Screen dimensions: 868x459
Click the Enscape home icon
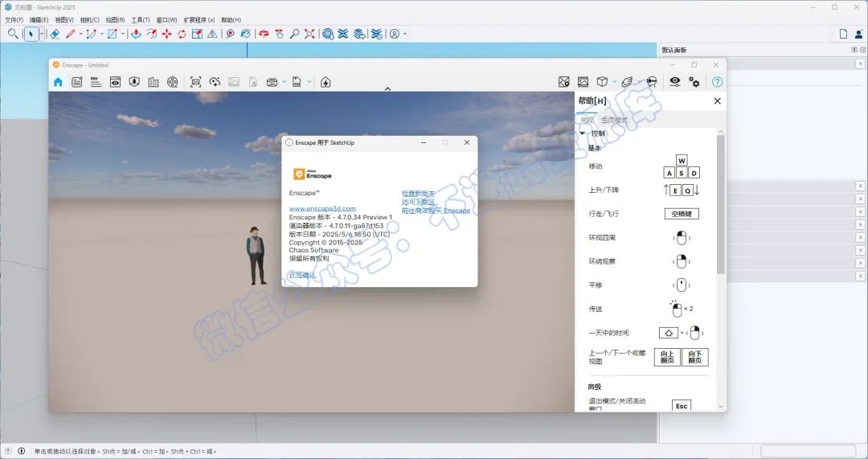[x=58, y=82]
